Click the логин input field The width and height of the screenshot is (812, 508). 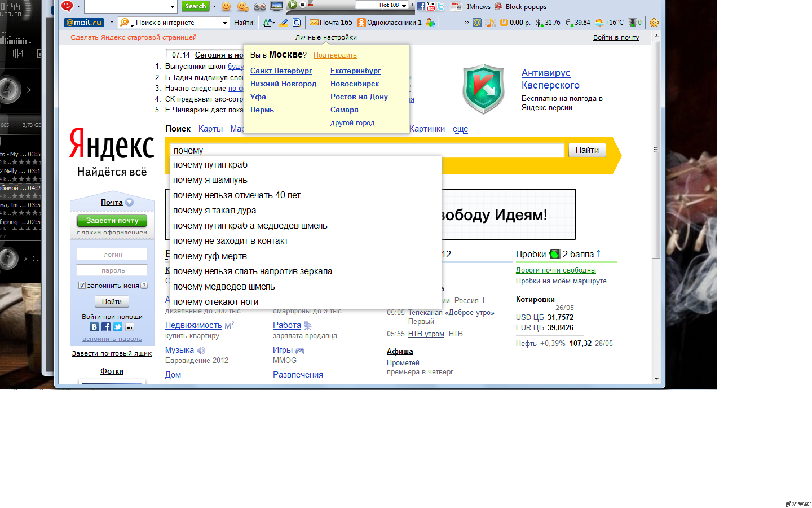pyautogui.click(x=112, y=255)
